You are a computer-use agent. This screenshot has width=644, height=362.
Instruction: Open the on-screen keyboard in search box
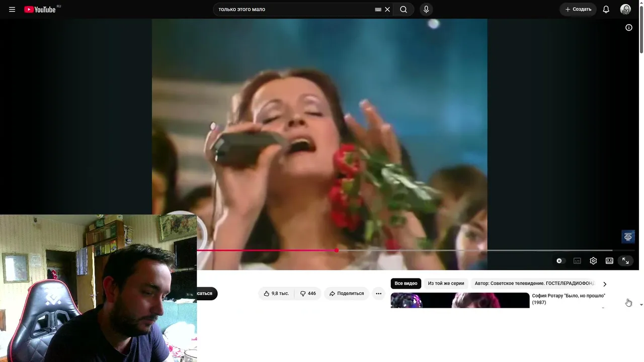pos(378,10)
